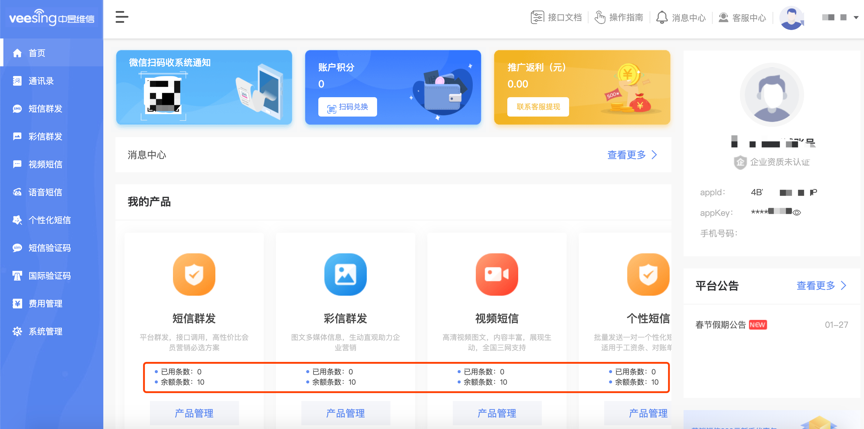The image size is (864, 429).
Task: Click 产品管理 under 个性短信
Action: click(x=638, y=413)
